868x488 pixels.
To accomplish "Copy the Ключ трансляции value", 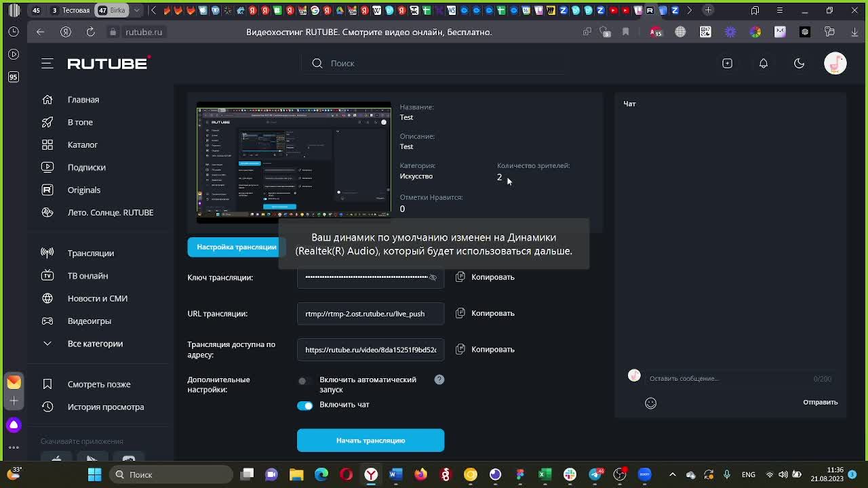I will coord(486,277).
